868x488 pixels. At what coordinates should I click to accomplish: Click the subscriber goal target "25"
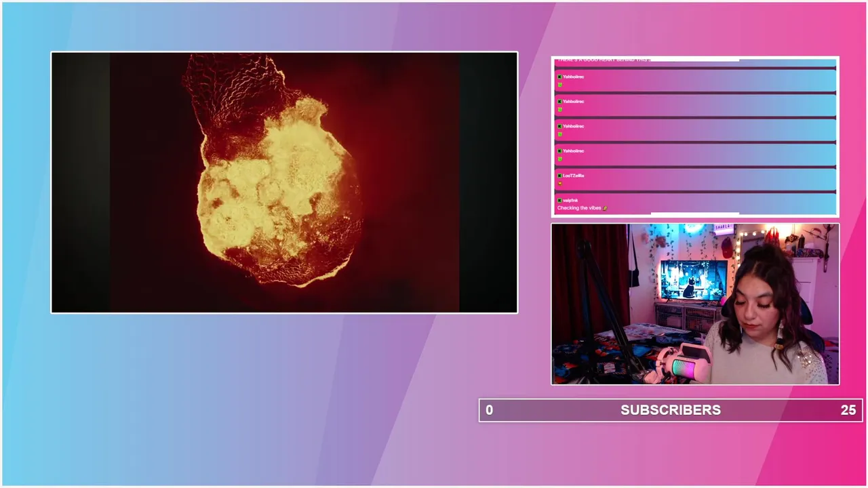coord(848,410)
